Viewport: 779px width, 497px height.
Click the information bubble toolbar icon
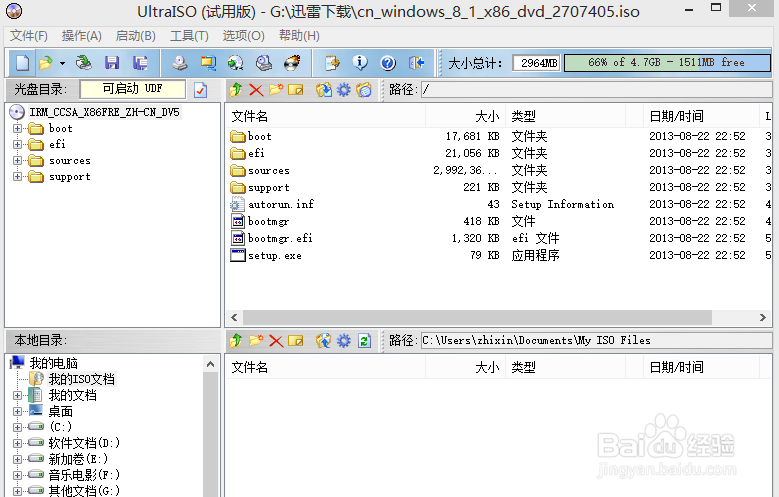tap(360, 63)
